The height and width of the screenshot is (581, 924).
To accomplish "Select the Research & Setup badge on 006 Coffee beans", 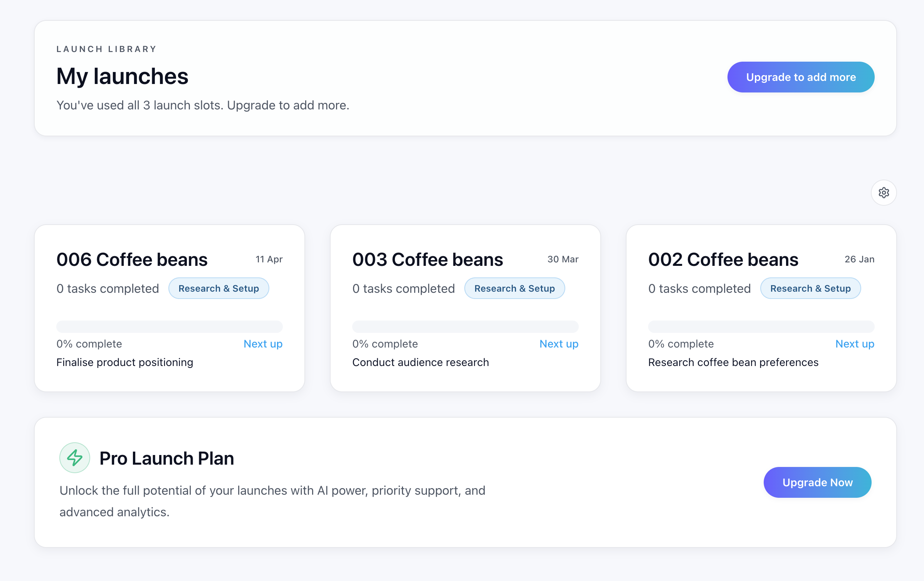I will pyautogui.click(x=218, y=288).
